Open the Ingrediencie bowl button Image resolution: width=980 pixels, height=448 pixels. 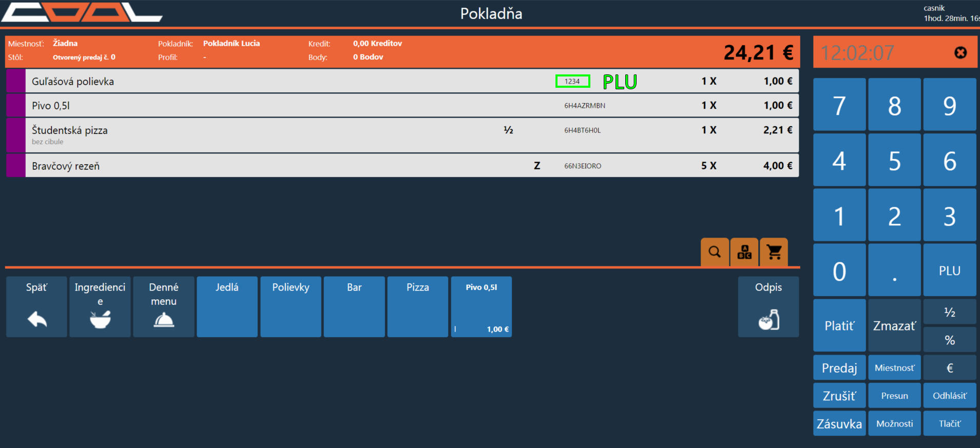[100, 307]
